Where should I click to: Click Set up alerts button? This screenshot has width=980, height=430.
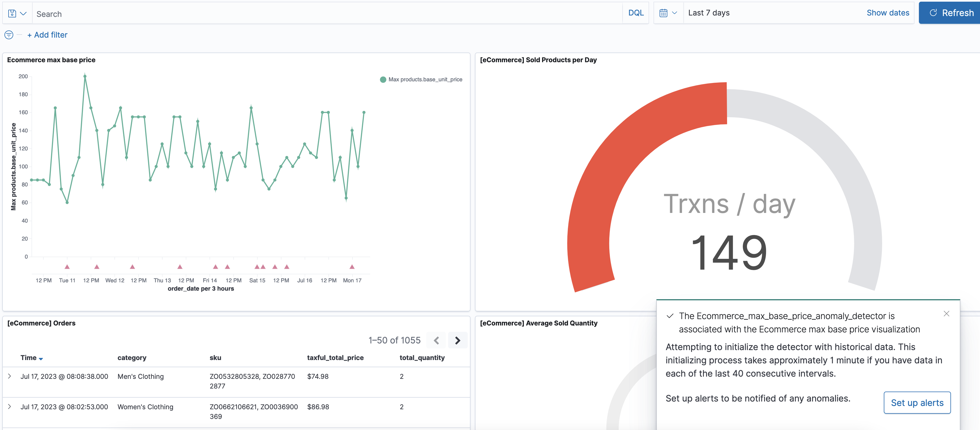tap(917, 403)
